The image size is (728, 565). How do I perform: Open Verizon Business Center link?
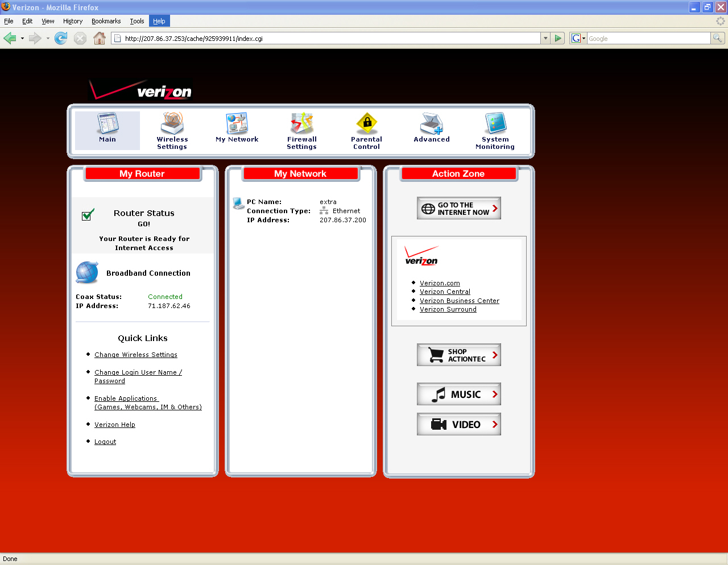click(460, 301)
